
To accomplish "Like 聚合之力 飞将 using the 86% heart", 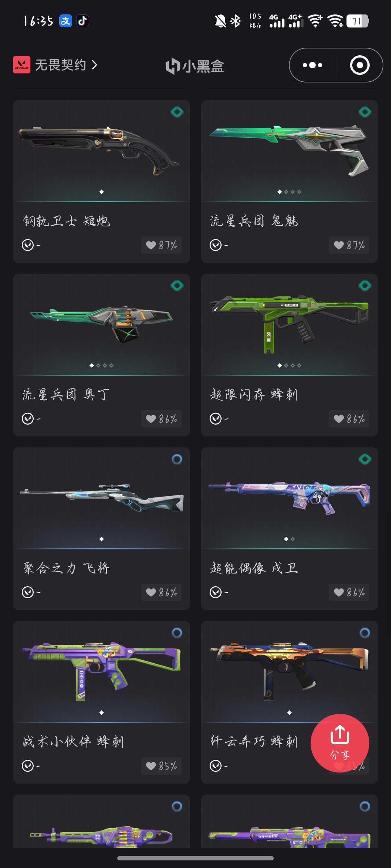I will [161, 592].
